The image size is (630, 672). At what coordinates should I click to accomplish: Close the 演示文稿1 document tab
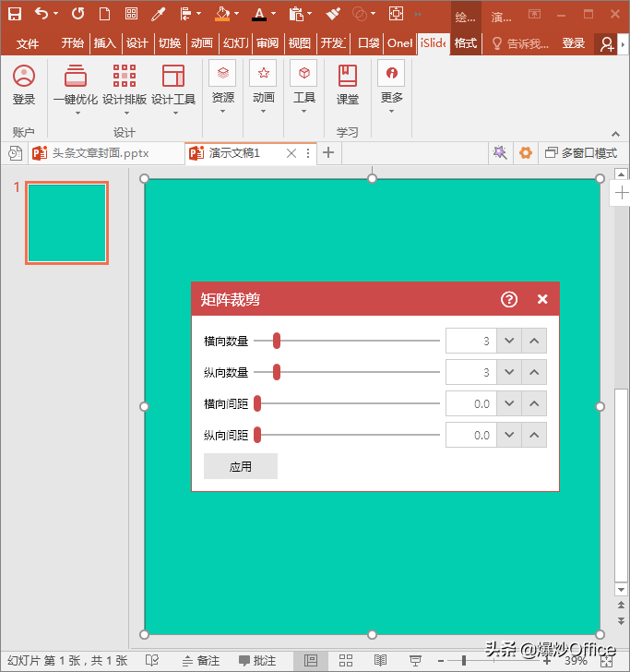click(291, 153)
